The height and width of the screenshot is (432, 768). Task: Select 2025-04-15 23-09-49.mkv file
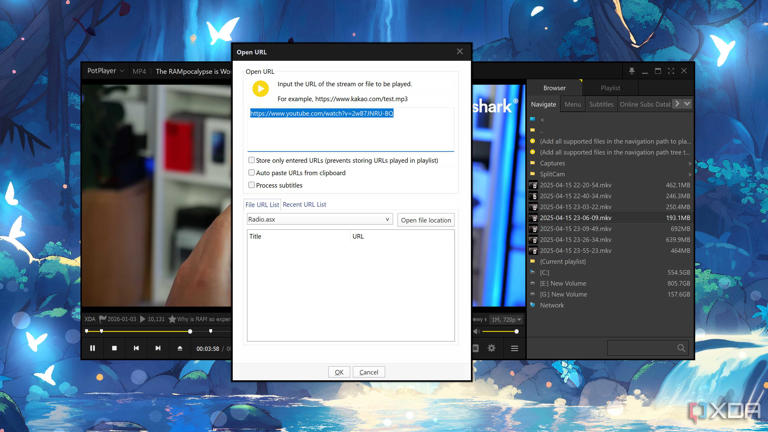(610, 229)
